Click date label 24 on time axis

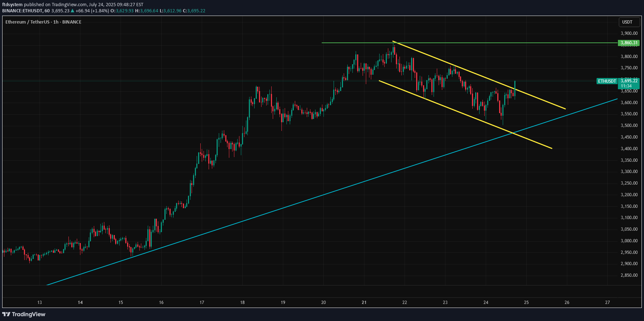click(x=486, y=303)
